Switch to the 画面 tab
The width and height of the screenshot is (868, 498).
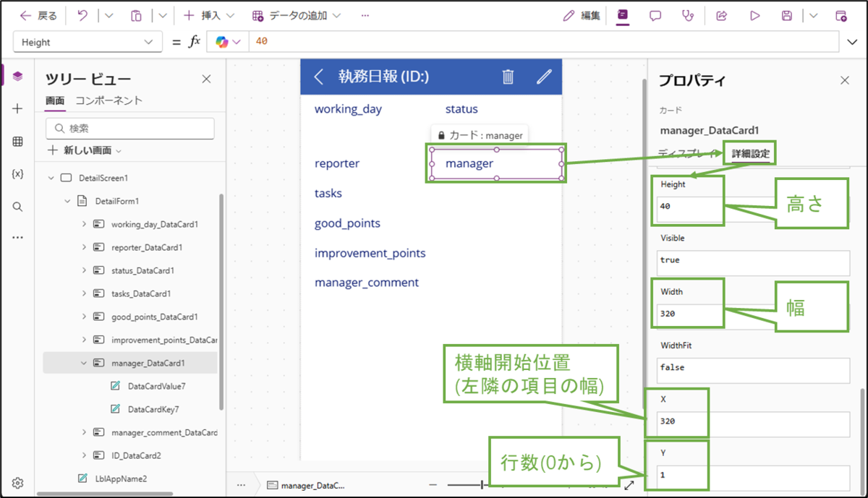coord(55,101)
